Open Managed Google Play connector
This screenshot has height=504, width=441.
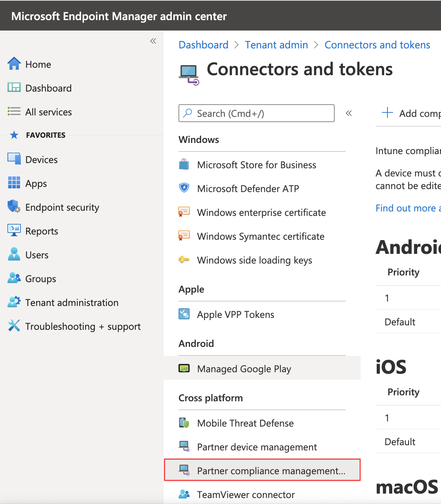[244, 369]
